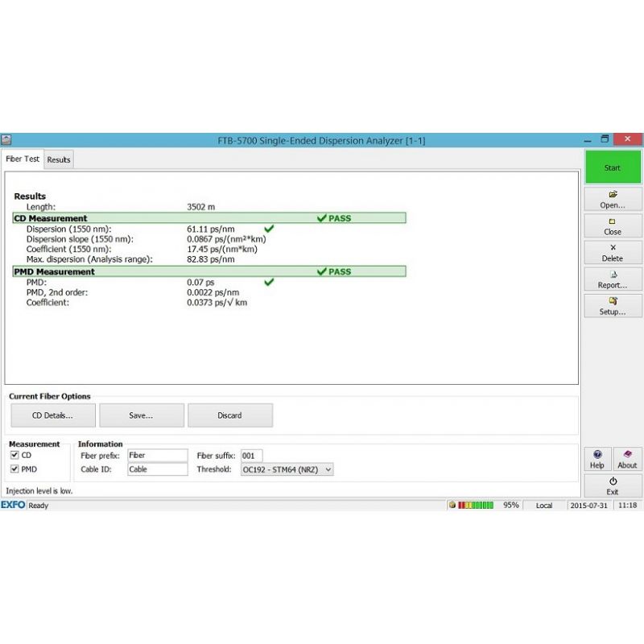This screenshot has width=644, height=644.
Task: Click the green checkmark beside Dispersion (1550 nm)
Action: tap(269, 229)
